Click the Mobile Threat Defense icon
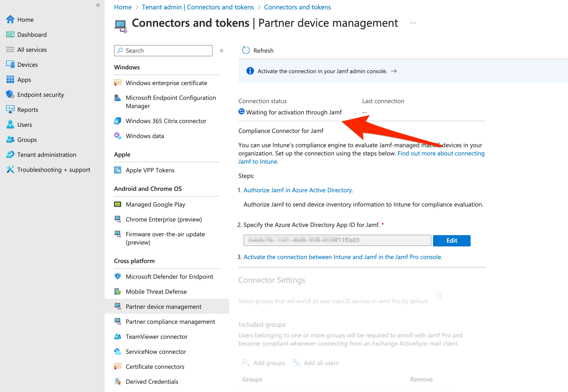568x392 pixels. tap(118, 291)
